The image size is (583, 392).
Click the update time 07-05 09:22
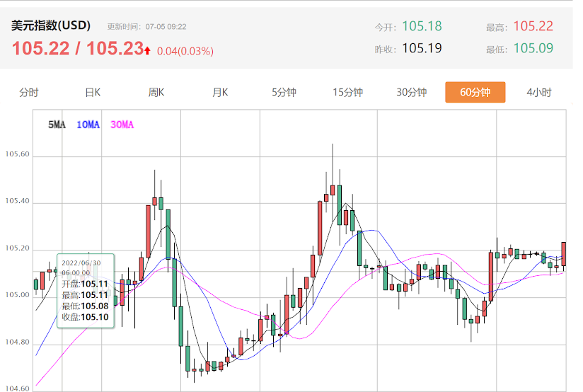point(166,27)
